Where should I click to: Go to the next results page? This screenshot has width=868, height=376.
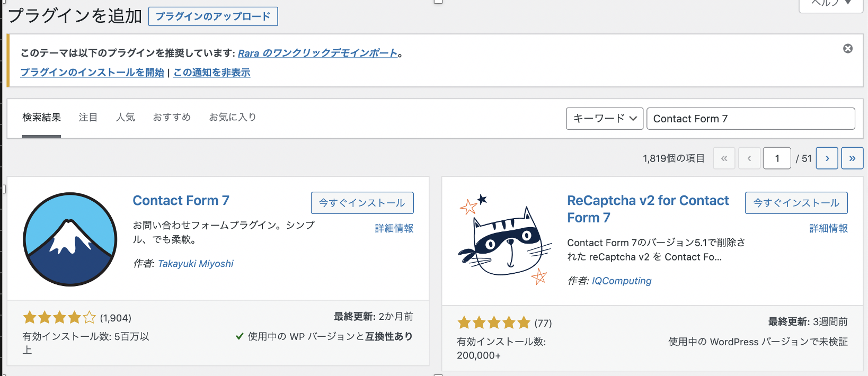click(x=827, y=158)
